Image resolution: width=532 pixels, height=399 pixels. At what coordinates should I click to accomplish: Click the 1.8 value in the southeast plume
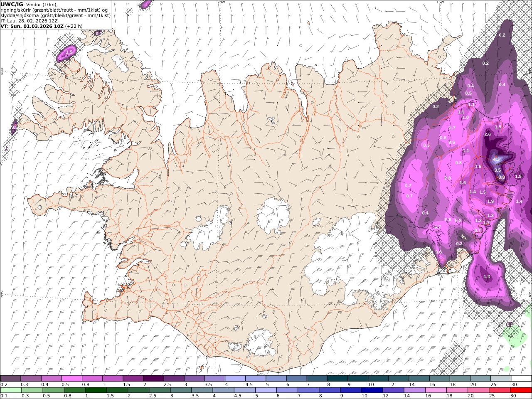pos(487,276)
